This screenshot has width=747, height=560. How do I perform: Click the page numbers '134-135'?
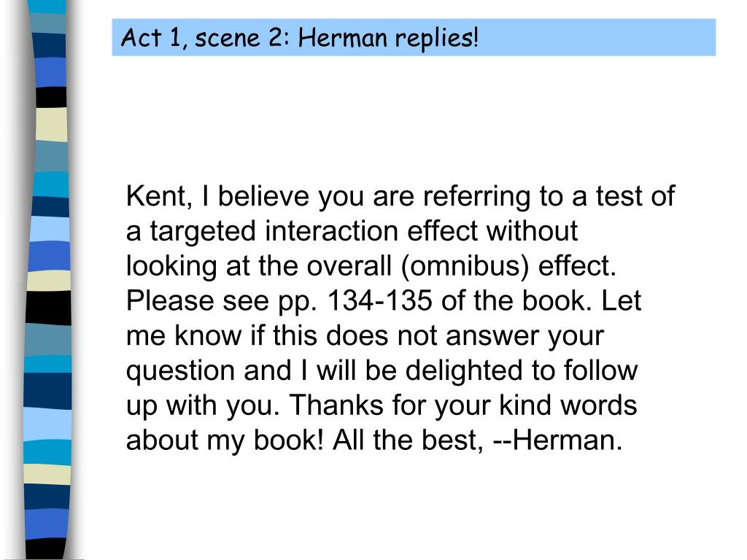click(x=379, y=301)
